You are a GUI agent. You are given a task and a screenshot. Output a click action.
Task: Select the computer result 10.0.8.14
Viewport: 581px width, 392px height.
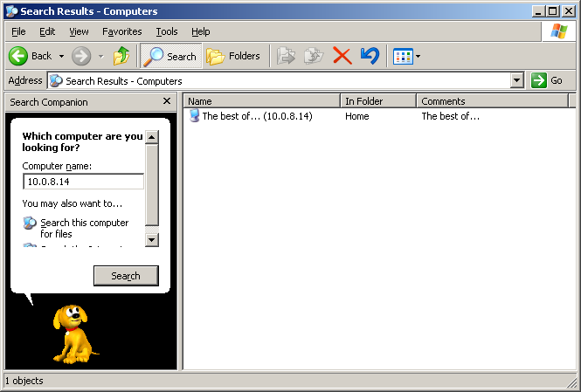pyautogui.click(x=257, y=116)
